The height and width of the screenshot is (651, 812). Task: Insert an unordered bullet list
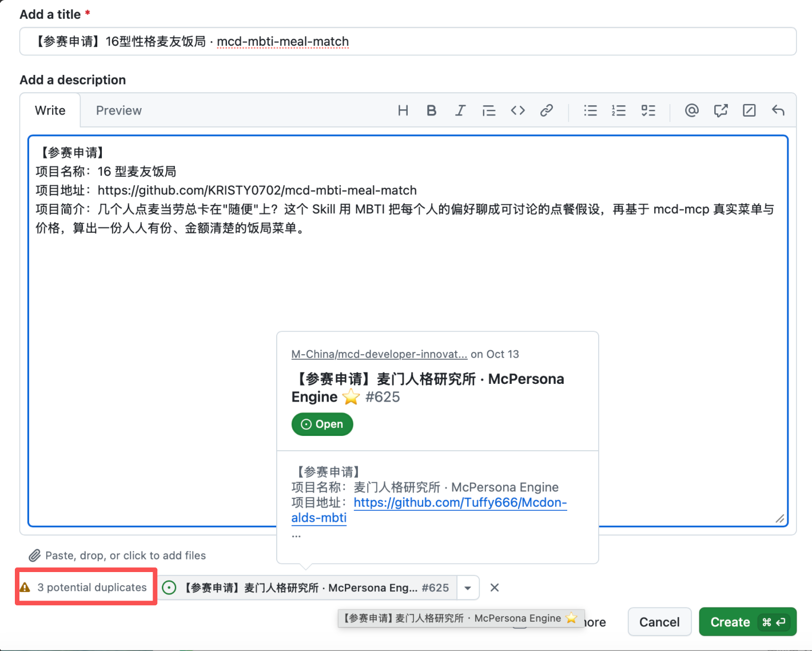(591, 110)
